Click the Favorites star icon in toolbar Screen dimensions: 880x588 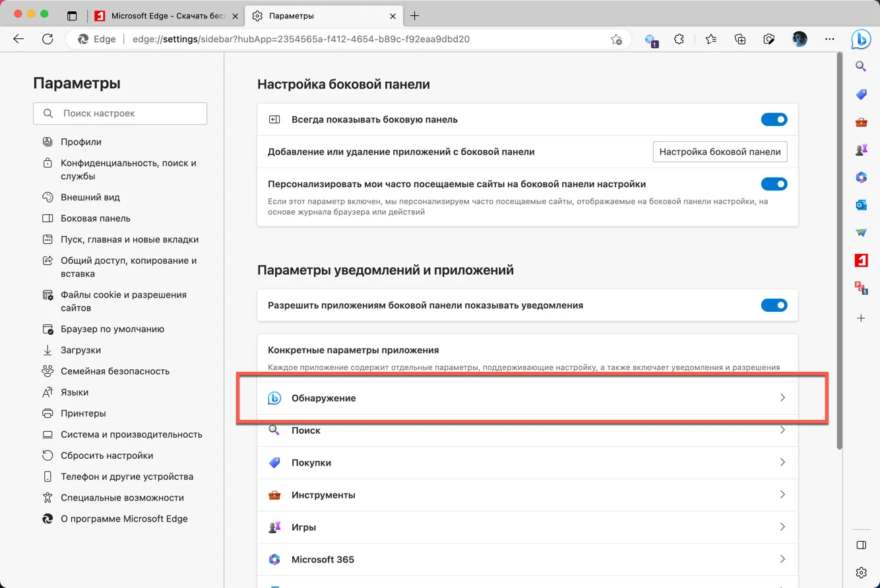(x=710, y=40)
